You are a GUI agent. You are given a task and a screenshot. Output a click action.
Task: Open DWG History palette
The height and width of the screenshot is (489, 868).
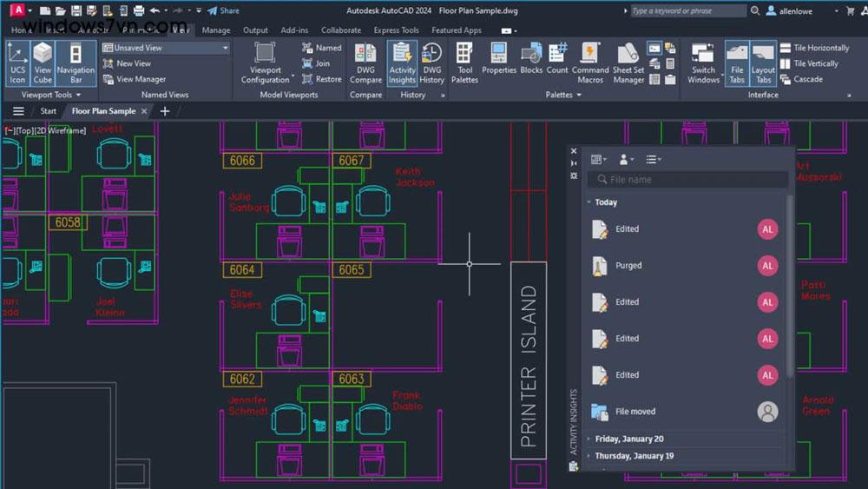[x=431, y=63]
